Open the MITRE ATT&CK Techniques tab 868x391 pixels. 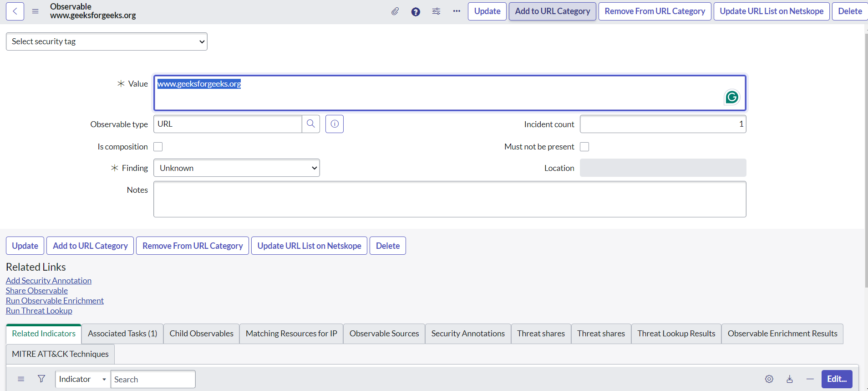tap(60, 354)
